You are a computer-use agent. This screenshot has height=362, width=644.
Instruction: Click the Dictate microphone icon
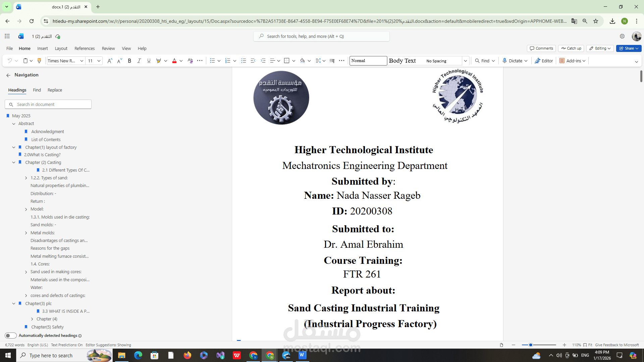(504, 61)
